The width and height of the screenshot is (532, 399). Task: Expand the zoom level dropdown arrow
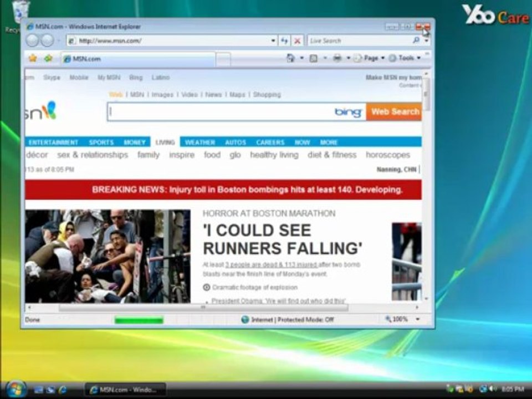click(418, 319)
